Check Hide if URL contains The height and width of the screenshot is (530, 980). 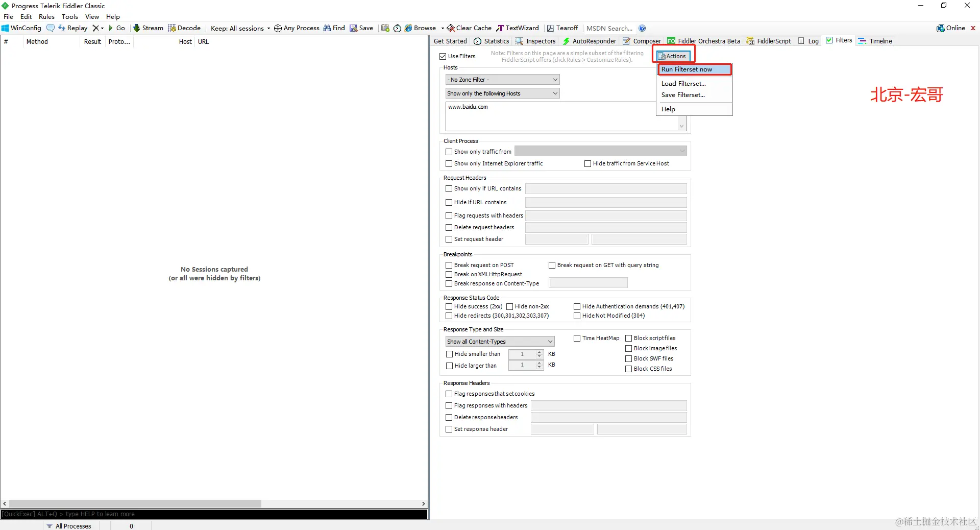click(449, 202)
